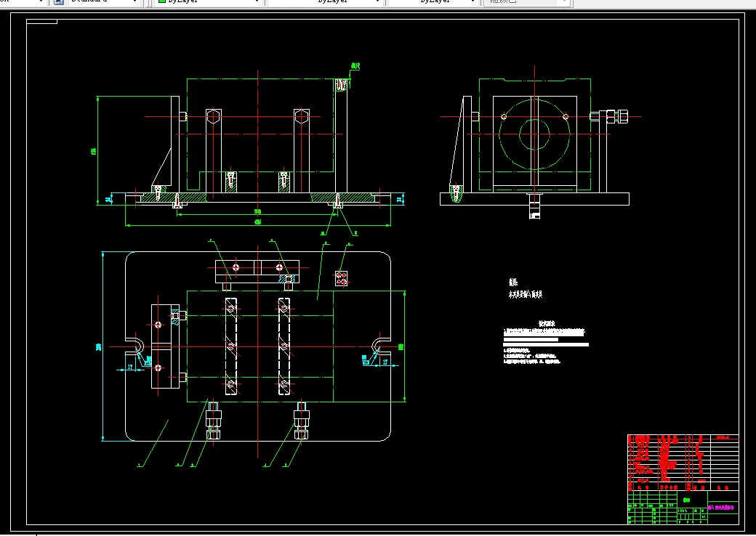Screen dimensions: 756x536
Task: Click the horizontal bolt right of side view
Action: pyautogui.click(x=609, y=116)
